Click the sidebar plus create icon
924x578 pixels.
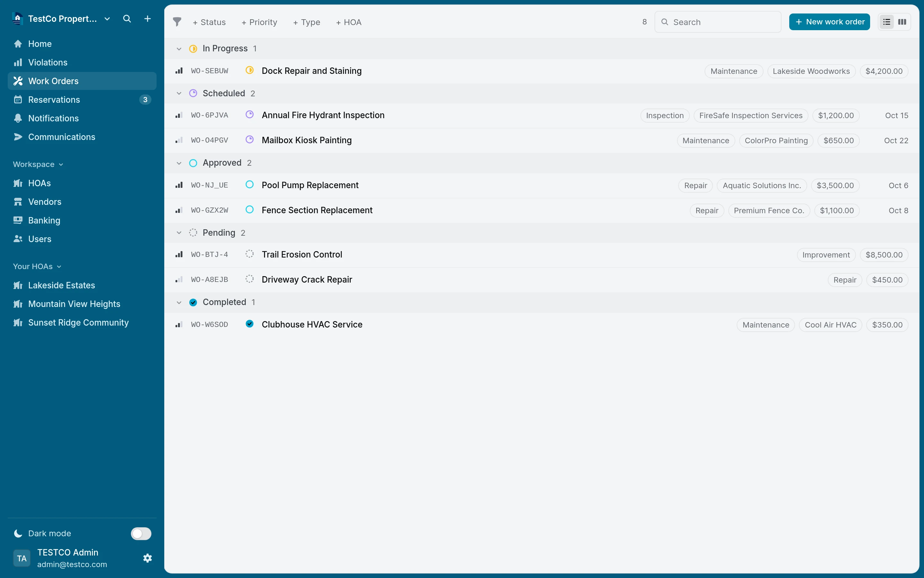point(147,19)
